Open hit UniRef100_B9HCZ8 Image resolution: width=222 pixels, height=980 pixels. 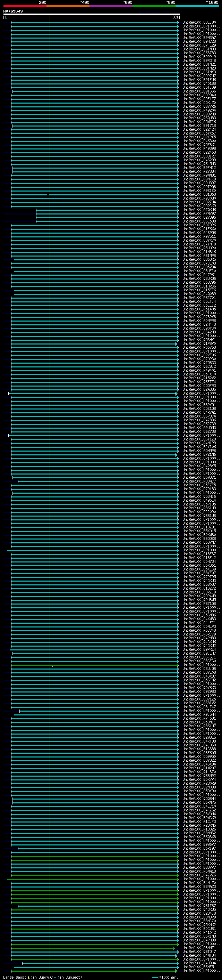[x=199, y=41]
